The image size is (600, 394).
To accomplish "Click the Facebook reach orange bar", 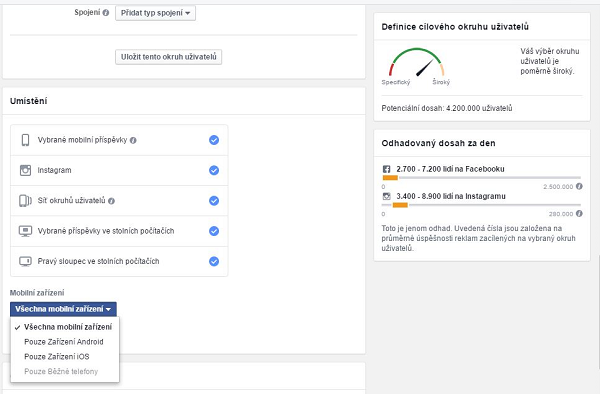I will pos(390,178).
